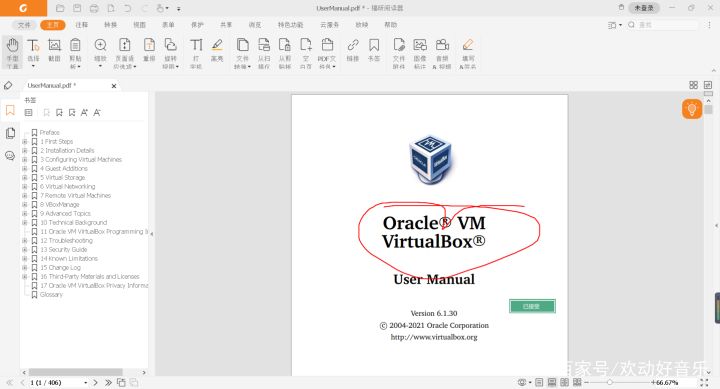Open the page number dropdown in the status bar
720x389 pixels.
coord(85,383)
